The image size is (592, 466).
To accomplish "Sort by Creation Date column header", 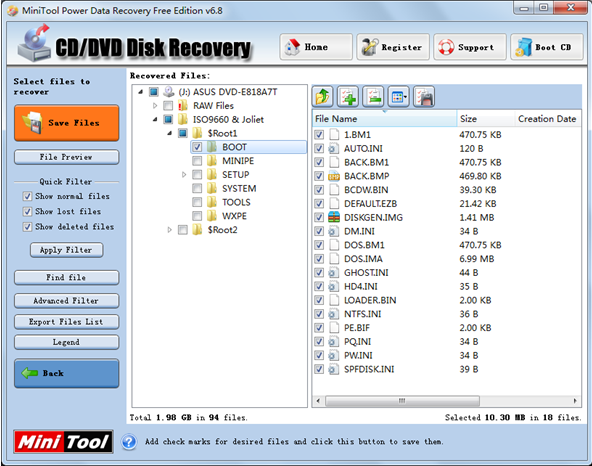I will coord(547,119).
